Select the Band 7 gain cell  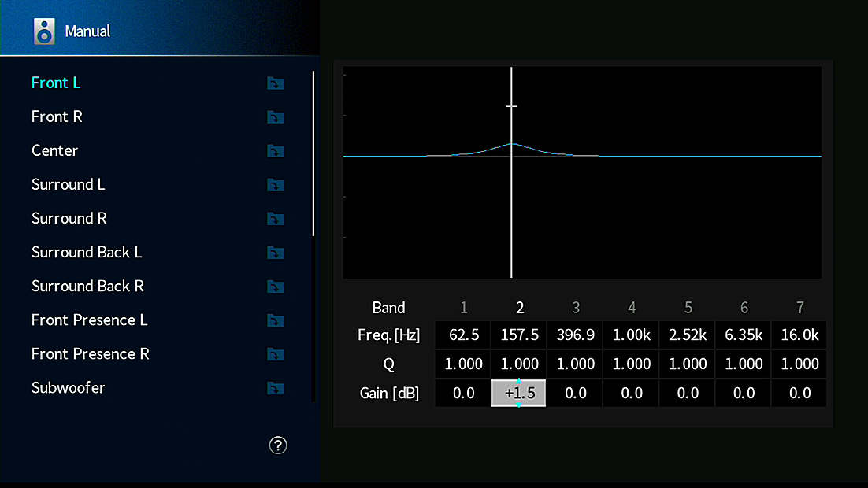799,394
